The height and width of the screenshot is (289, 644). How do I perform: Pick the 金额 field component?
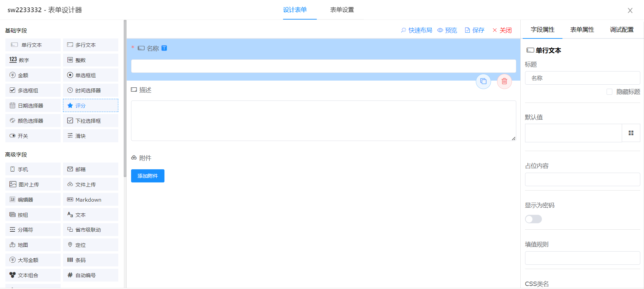pos(33,75)
